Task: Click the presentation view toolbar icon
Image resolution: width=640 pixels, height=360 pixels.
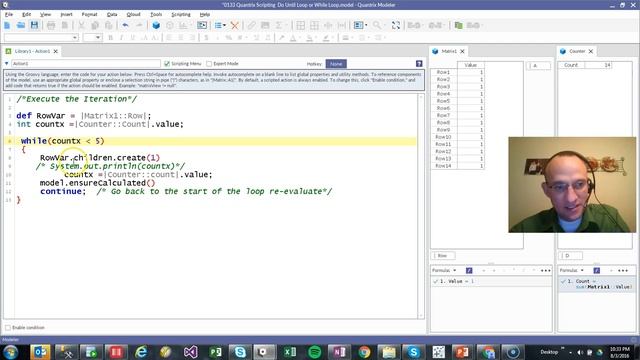Action: [202, 25]
